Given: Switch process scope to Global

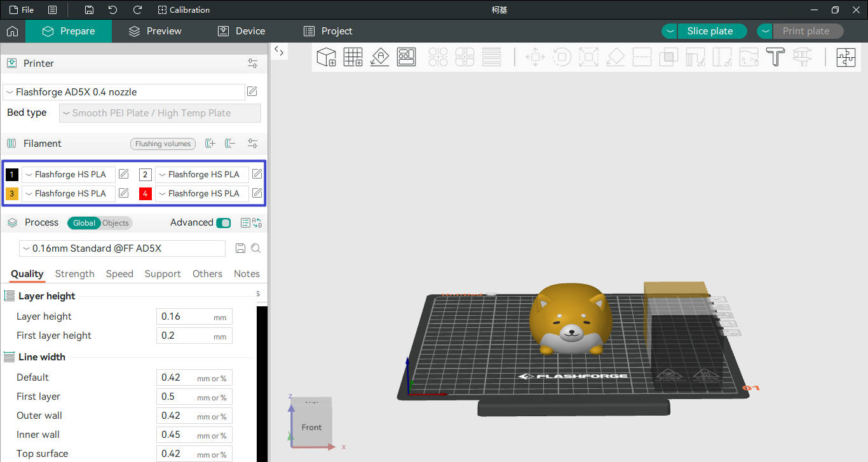Looking at the screenshot, I should tap(84, 223).
